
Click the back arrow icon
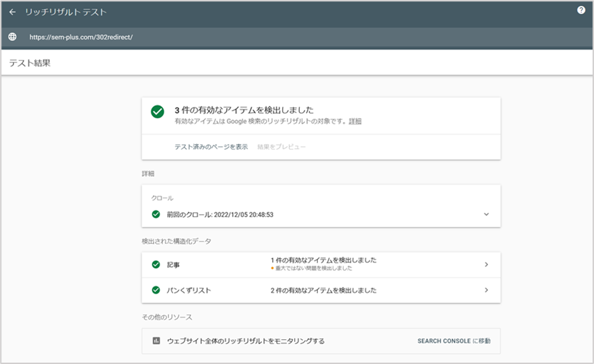pos(12,12)
